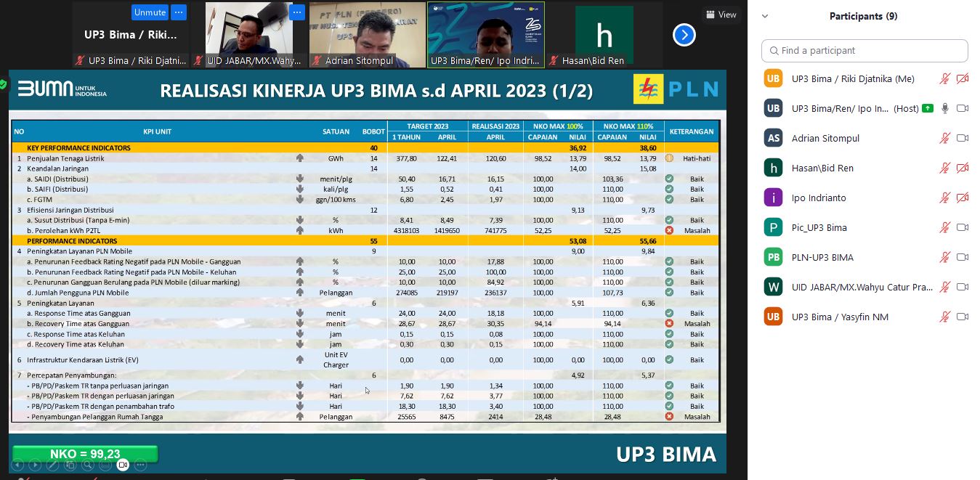
Task: Select value '4318103' in Perolehan kWh P2TL row
Action: click(406, 230)
